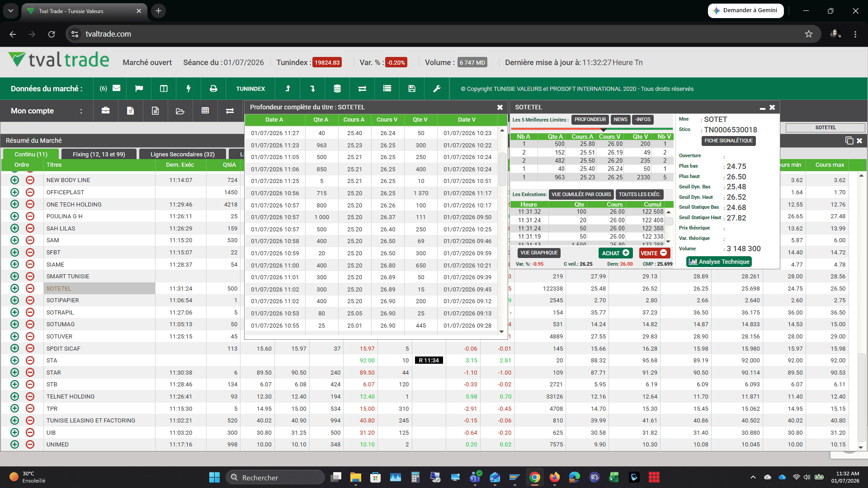868x488 pixels.
Task: Click the -INFOS button
Action: (x=642, y=120)
